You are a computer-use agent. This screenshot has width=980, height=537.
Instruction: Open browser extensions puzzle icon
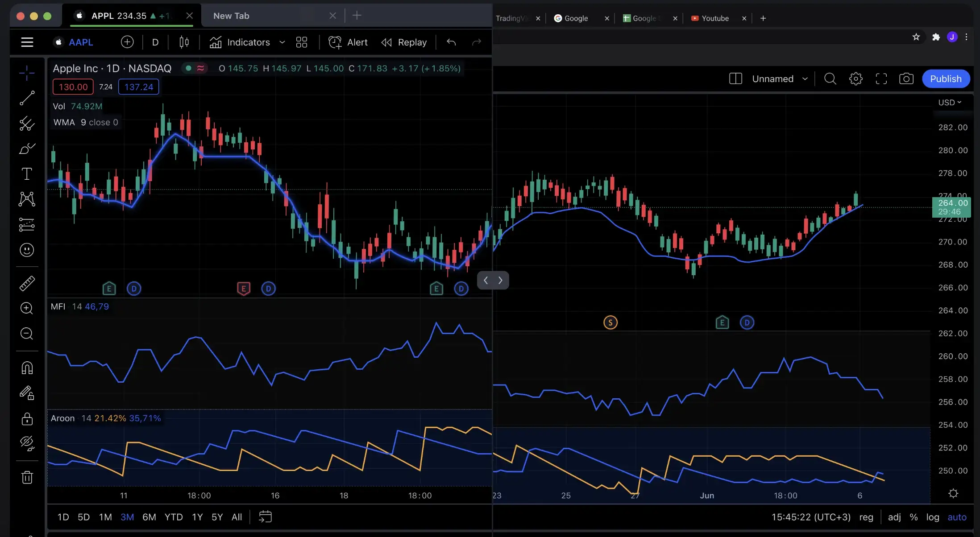coord(936,37)
